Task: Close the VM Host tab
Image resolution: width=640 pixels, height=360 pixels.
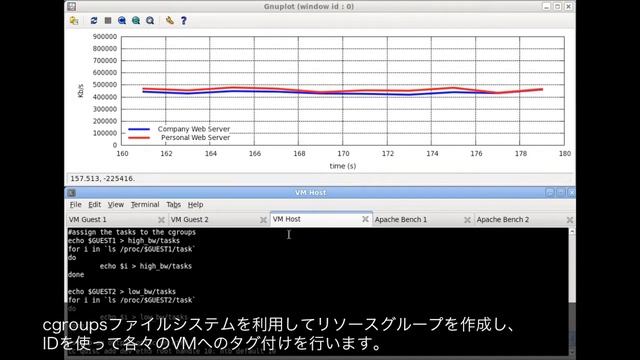Action: coord(365,219)
